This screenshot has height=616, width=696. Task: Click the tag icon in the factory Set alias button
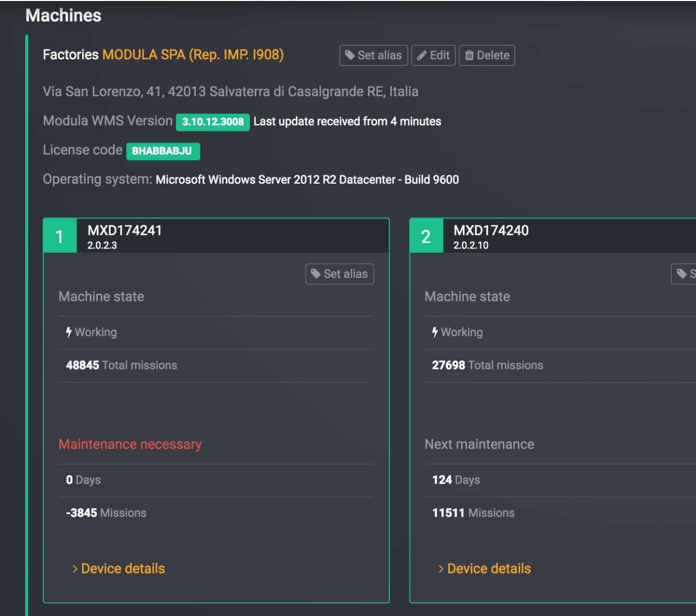(350, 55)
